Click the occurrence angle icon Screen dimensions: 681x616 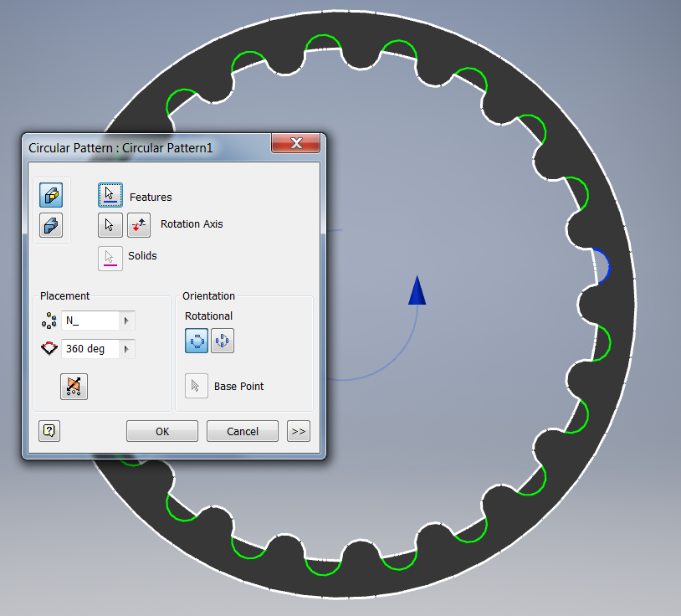[49, 348]
